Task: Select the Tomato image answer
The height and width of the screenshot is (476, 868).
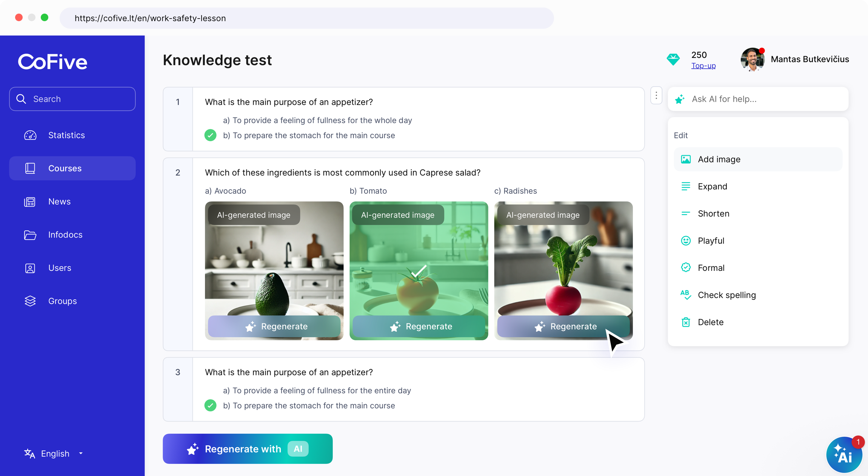Action: [419, 270]
